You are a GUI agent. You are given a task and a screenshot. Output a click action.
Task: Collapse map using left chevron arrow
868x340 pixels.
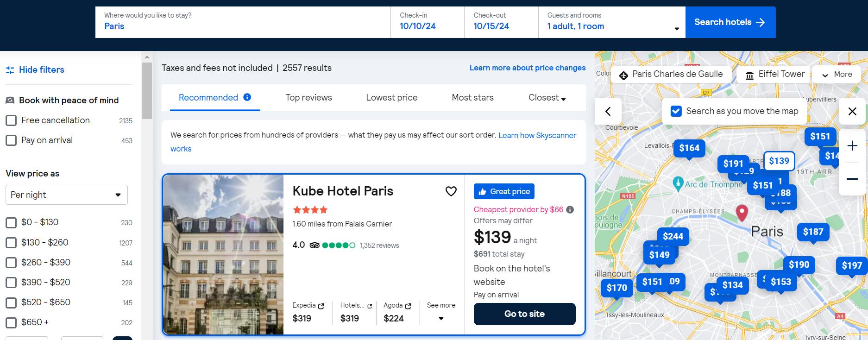[608, 111]
